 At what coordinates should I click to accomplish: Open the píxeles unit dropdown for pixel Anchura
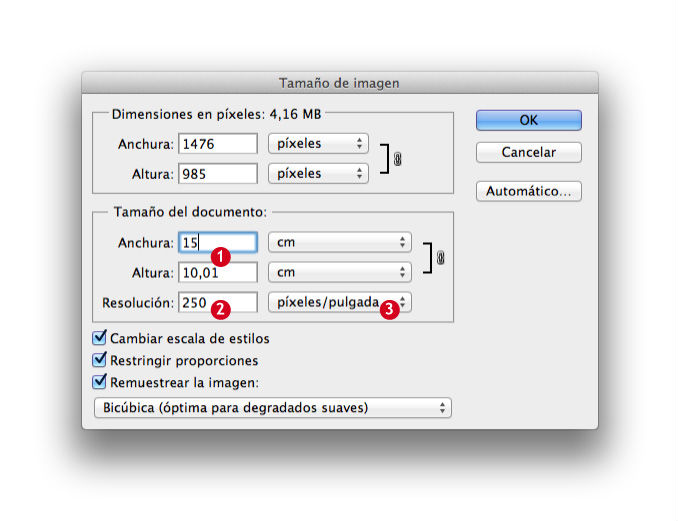click(318, 144)
